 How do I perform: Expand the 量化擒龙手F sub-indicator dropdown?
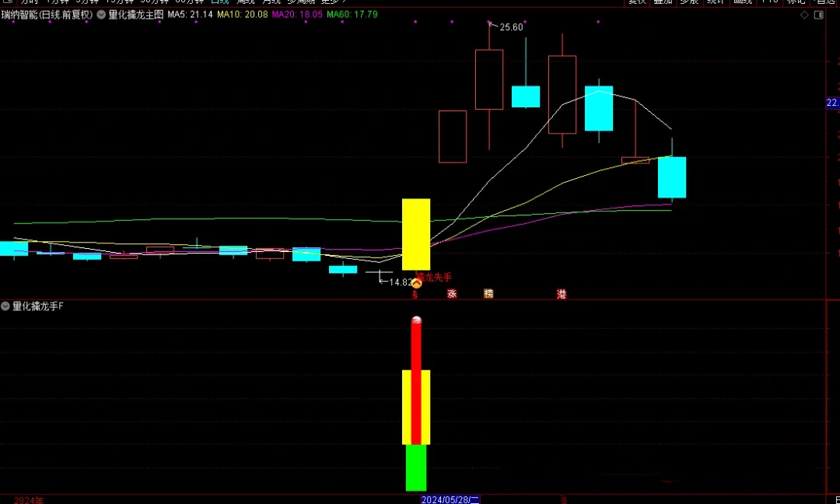pyautogui.click(x=6, y=306)
